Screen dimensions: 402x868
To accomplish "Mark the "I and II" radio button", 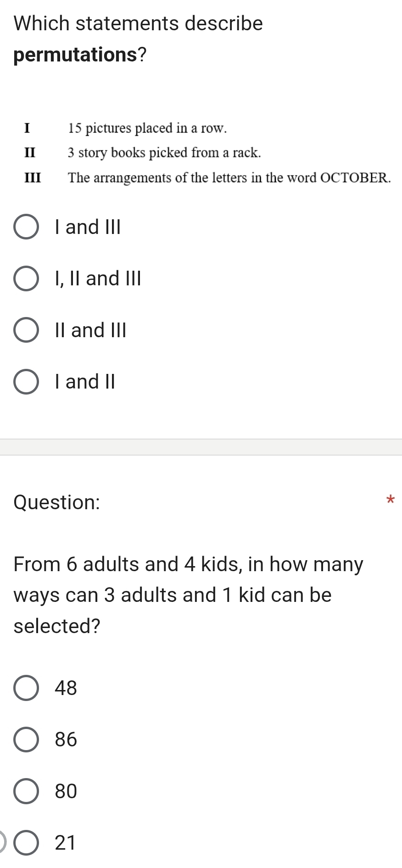I will pyautogui.click(x=26, y=382).
